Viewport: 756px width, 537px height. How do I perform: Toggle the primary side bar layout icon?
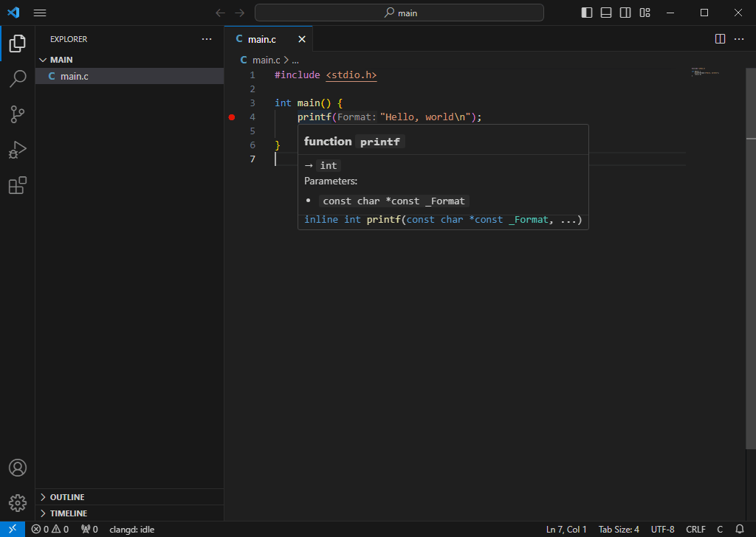pyautogui.click(x=587, y=13)
